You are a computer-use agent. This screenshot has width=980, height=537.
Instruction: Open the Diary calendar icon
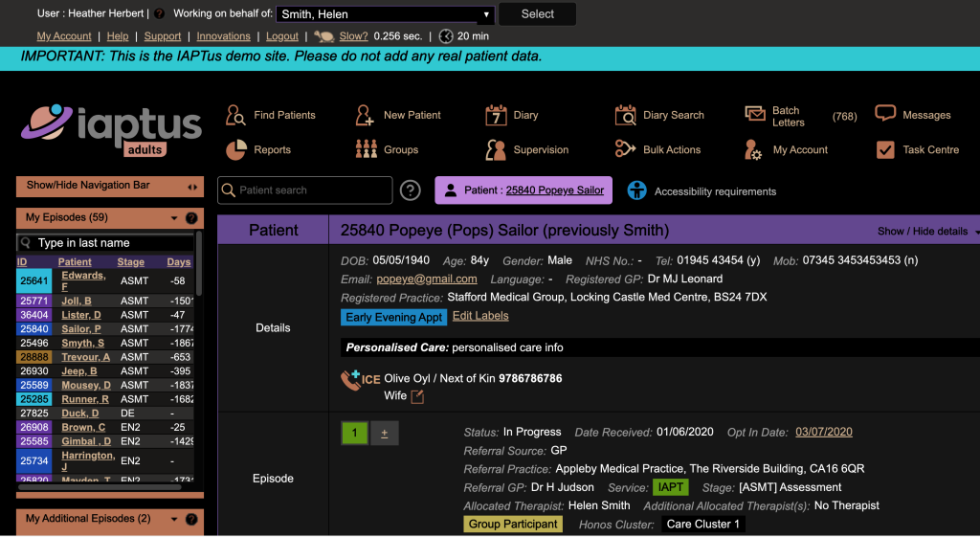point(496,116)
